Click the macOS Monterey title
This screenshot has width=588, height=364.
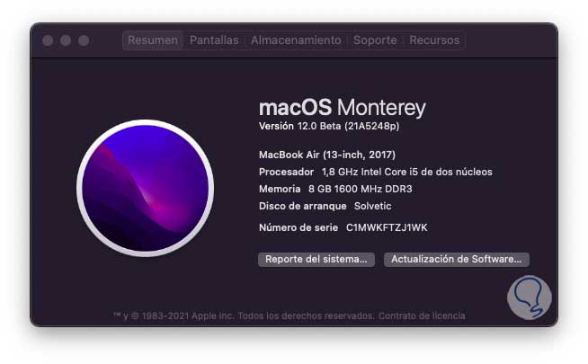click(343, 108)
